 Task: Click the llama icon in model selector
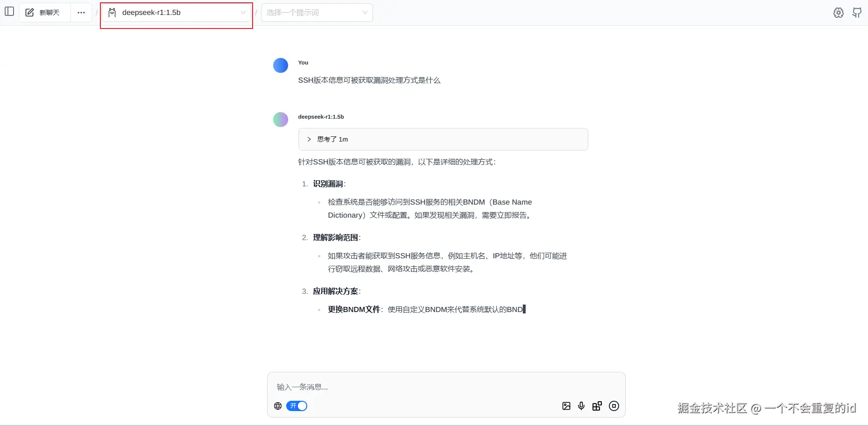[x=112, y=13]
